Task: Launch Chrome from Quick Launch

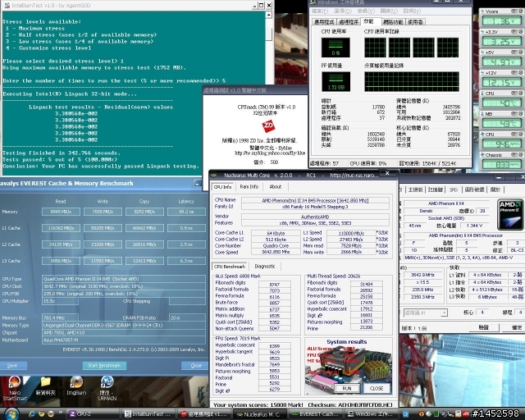Action: [41, 414]
